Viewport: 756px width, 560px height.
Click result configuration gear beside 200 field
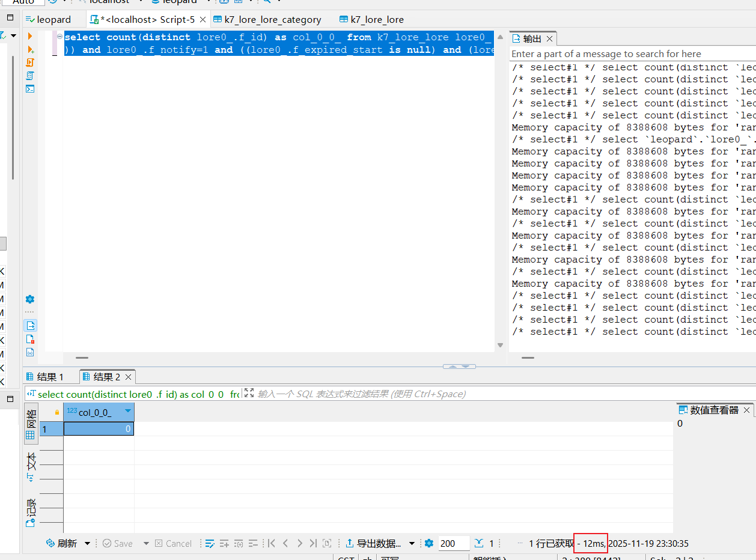(428, 543)
